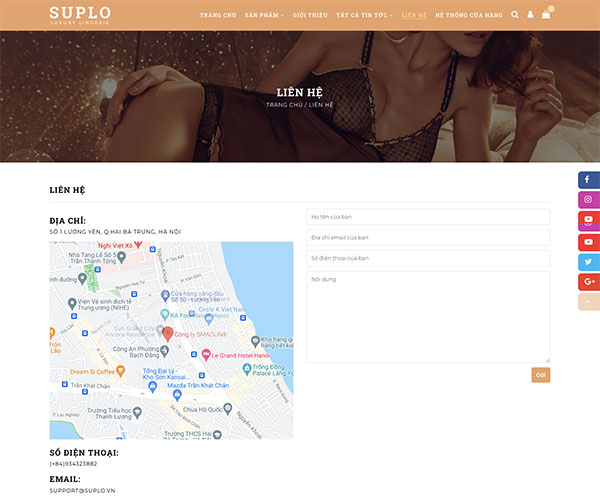The width and height of the screenshot is (600, 499).
Task: Click the Trống Đồng Palace map marker
Action: click(x=247, y=369)
